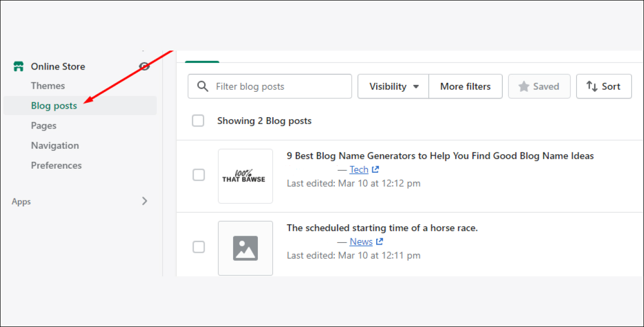644x327 pixels.
Task: Follow the News blog link
Action: coord(361,242)
